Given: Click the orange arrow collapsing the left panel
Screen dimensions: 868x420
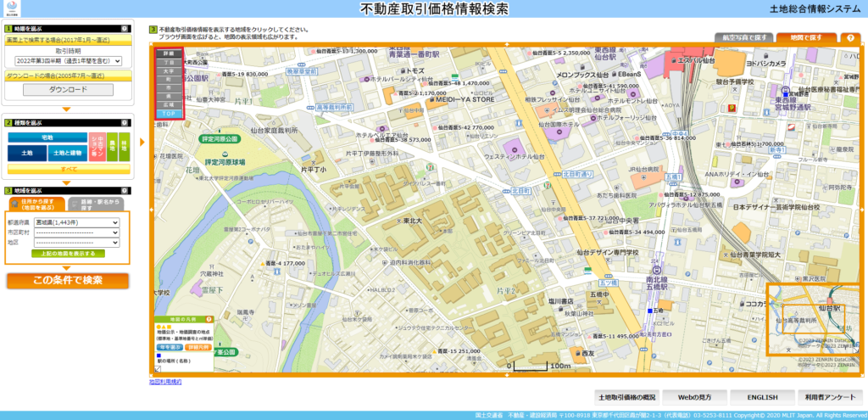Looking at the screenshot, I should [x=142, y=143].
